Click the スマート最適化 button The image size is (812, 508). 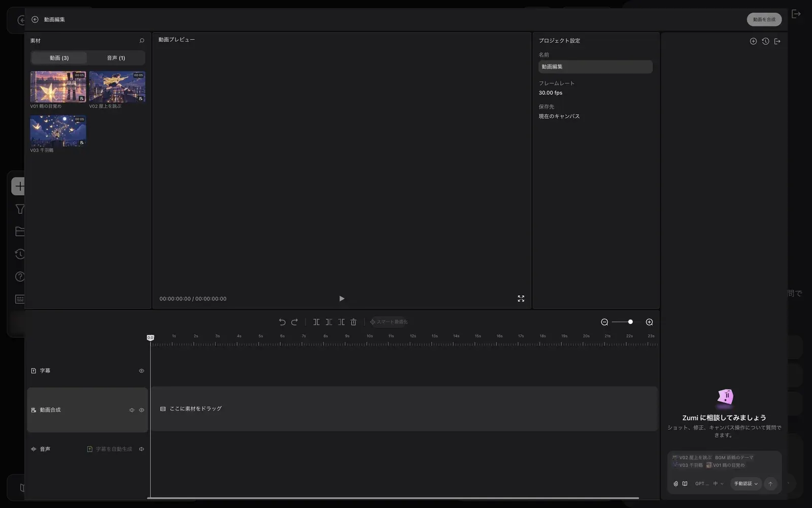tap(389, 322)
